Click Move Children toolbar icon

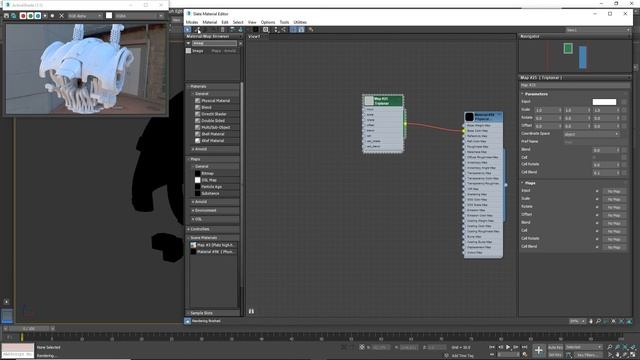(232, 30)
